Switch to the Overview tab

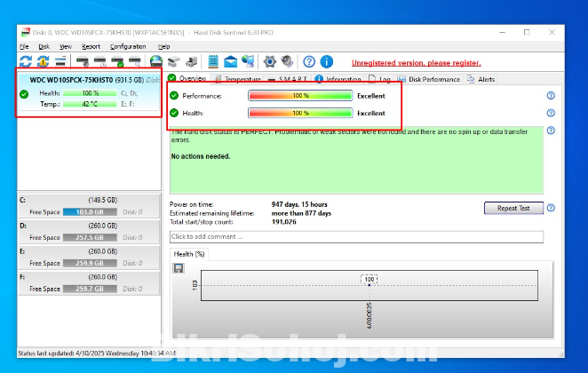click(x=187, y=78)
